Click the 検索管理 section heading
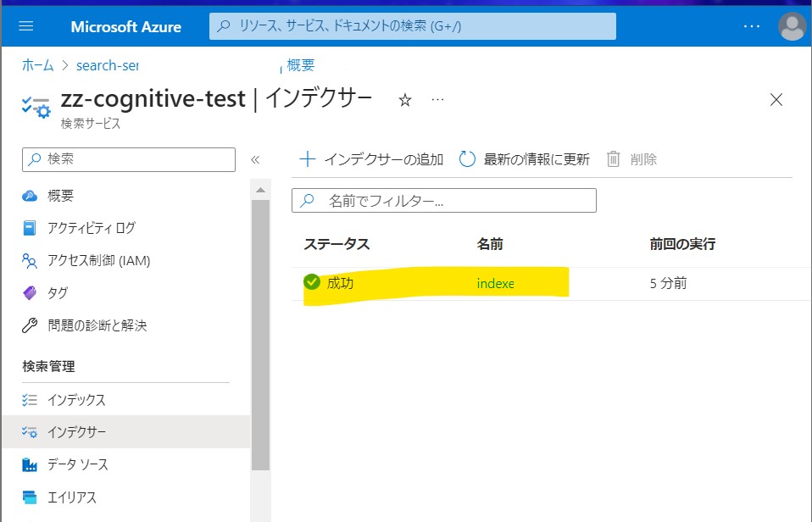Image resolution: width=812 pixels, height=522 pixels. [48, 367]
